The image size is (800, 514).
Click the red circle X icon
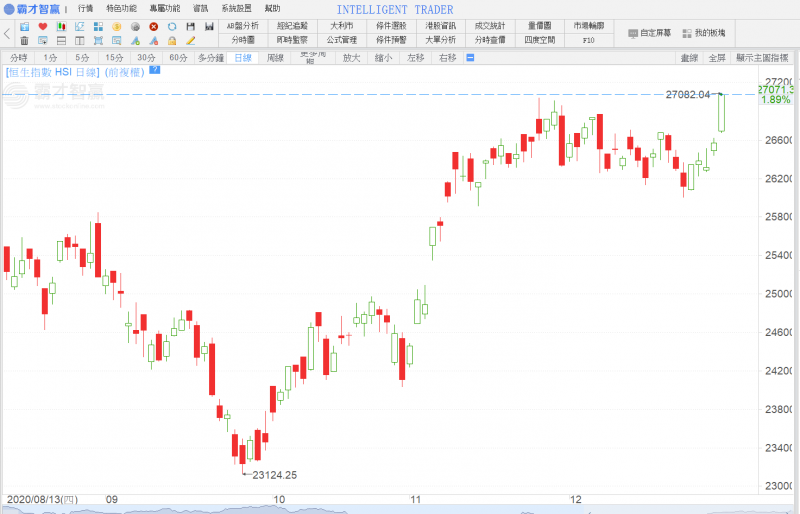point(153,26)
